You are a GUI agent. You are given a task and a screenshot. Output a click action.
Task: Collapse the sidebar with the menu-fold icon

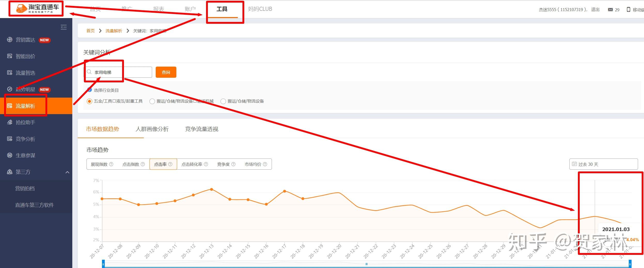(64, 27)
